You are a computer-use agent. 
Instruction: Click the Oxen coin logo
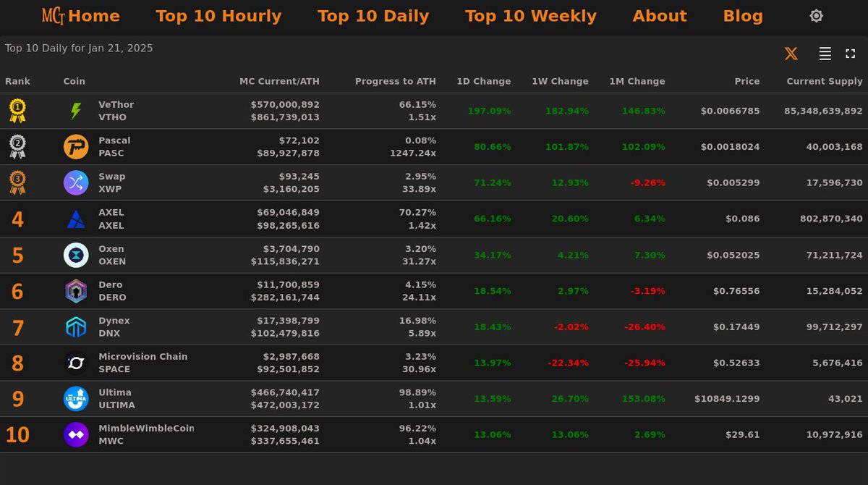tap(76, 255)
